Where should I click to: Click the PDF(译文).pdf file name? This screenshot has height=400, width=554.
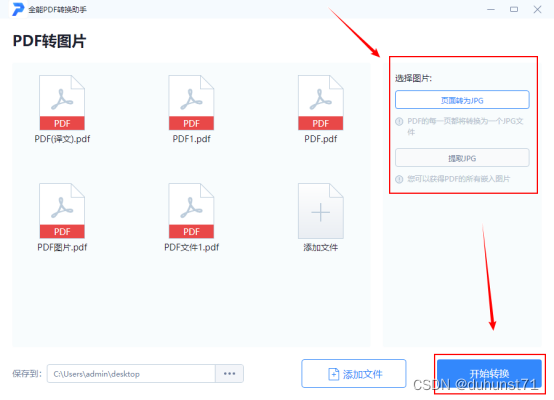click(x=62, y=139)
